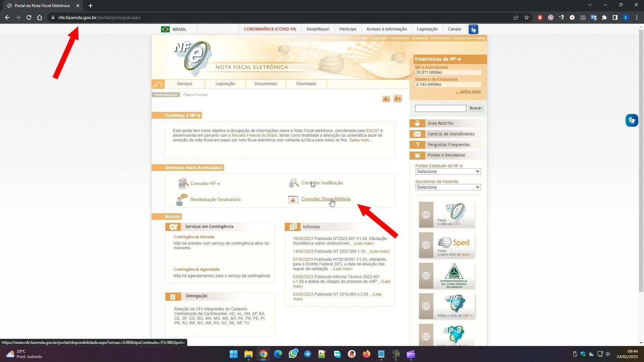Open the Legislação menu in the portal navbar
This screenshot has height=362, width=644.
pos(225,84)
